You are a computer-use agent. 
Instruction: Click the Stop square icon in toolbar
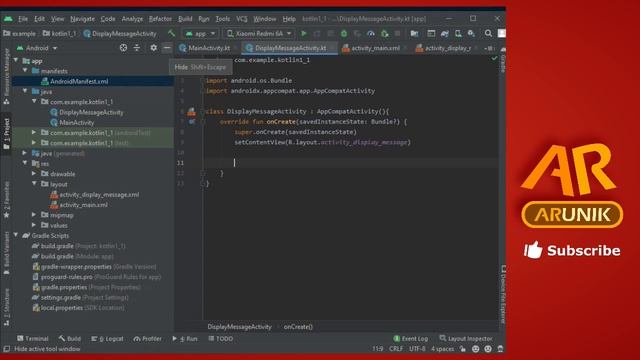point(397,33)
